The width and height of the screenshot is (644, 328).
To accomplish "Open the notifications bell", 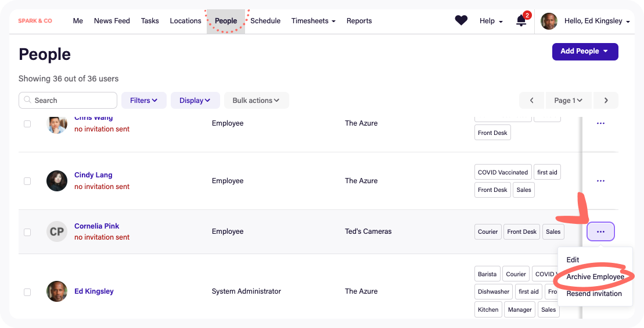I will pos(521,21).
